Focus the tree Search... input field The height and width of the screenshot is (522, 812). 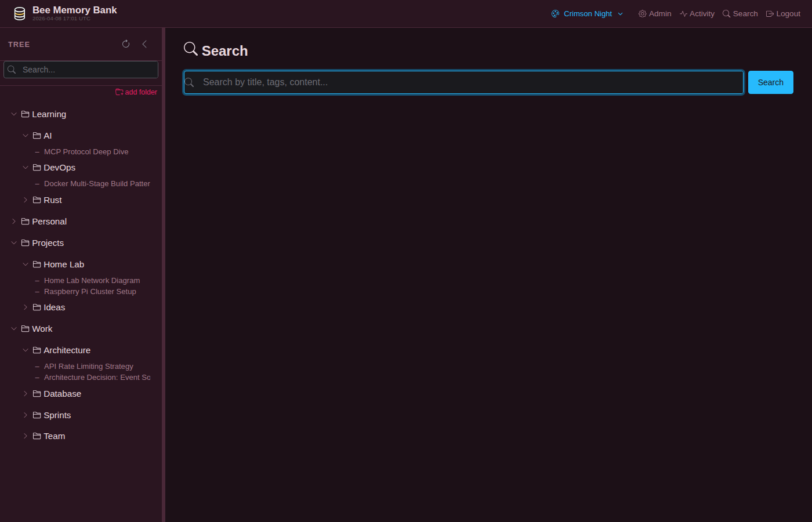point(81,70)
